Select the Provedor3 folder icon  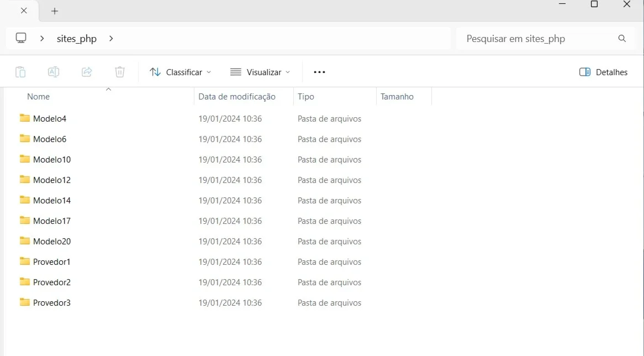pos(25,302)
